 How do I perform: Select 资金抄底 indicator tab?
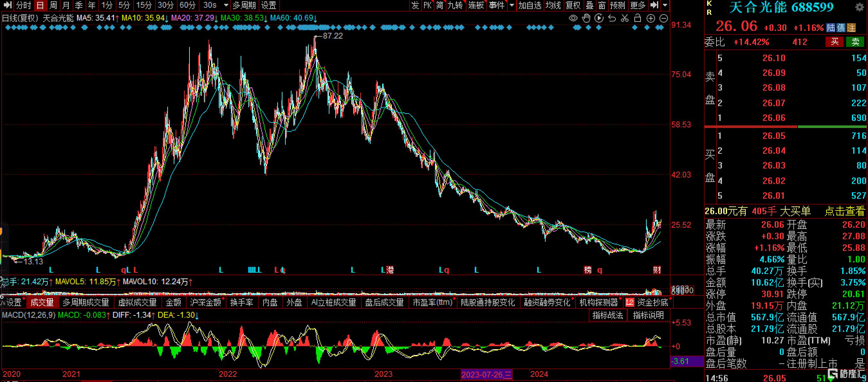click(x=653, y=303)
